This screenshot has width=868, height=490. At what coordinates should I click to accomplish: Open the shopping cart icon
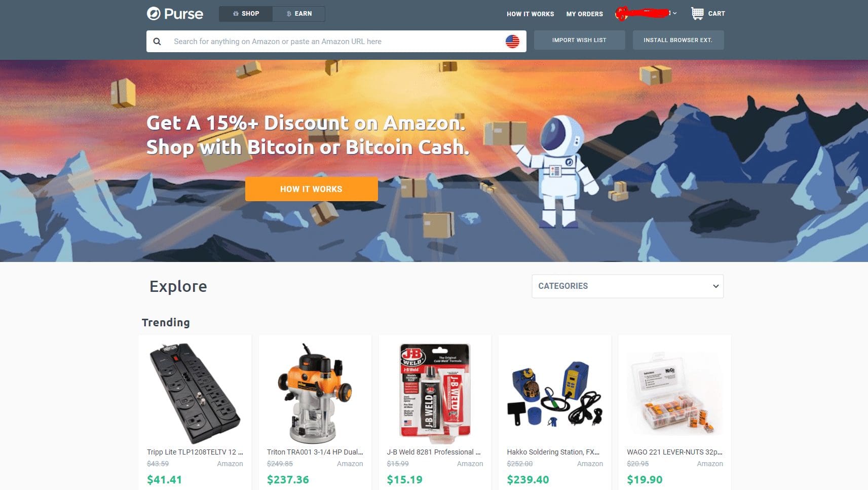click(x=697, y=14)
